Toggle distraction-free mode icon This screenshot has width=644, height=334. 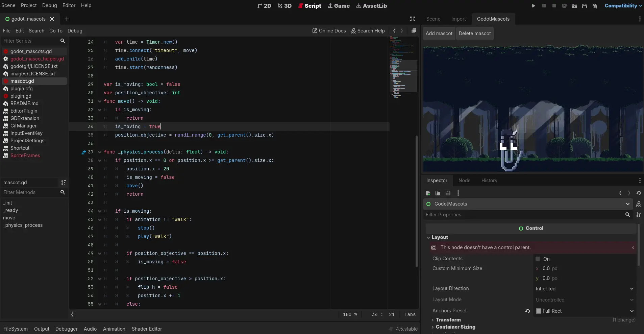pyautogui.click(x=413, y=19)
